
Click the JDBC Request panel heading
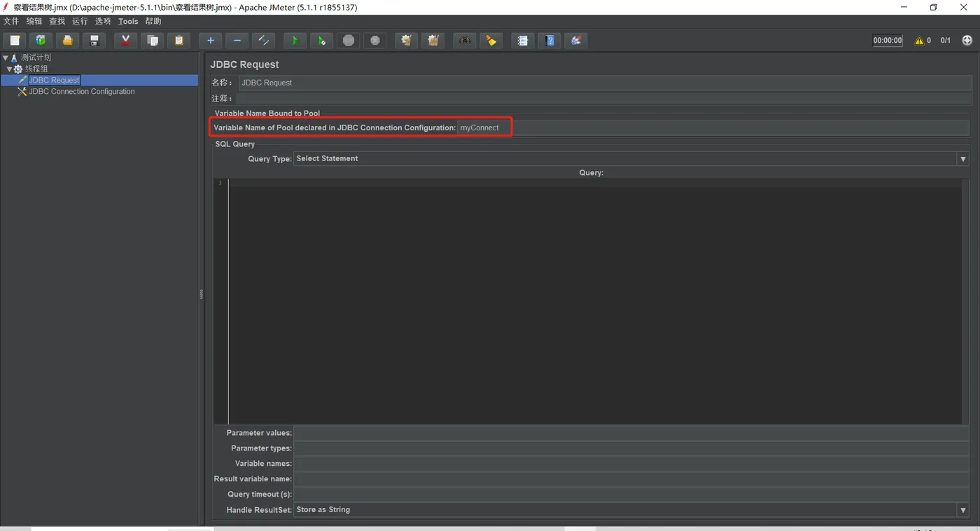pyautogui.click(x=244, y=64)
